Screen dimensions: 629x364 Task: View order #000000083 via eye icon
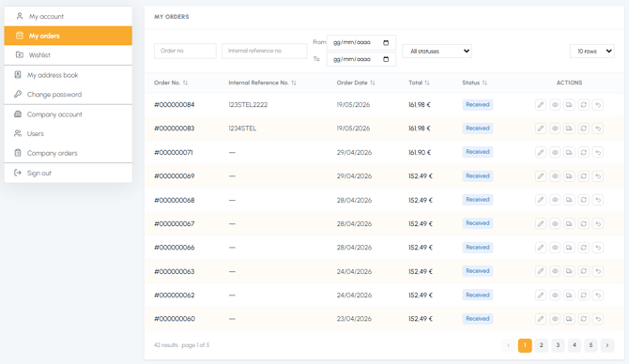click(x=555, y=129)
